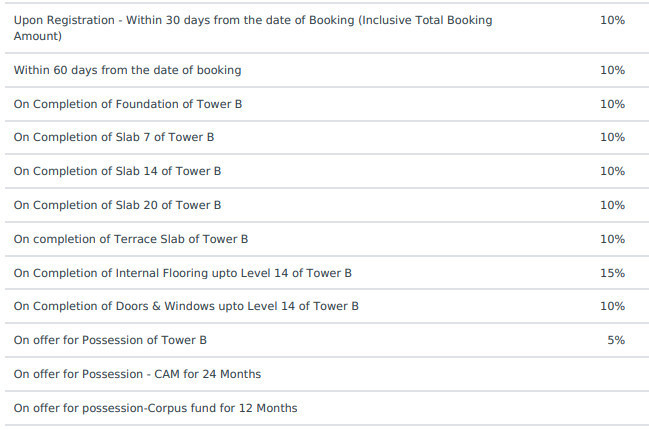Select 'On Completion of Slab 20 of Tower B'
Viewport: 649px width, 430px height.
click(x=117, y=206)
